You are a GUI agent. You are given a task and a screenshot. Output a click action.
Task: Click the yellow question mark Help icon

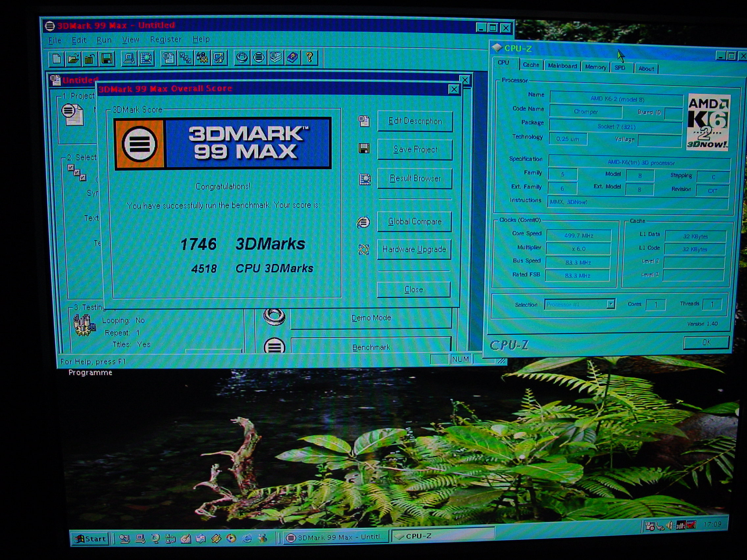(309, 58)
